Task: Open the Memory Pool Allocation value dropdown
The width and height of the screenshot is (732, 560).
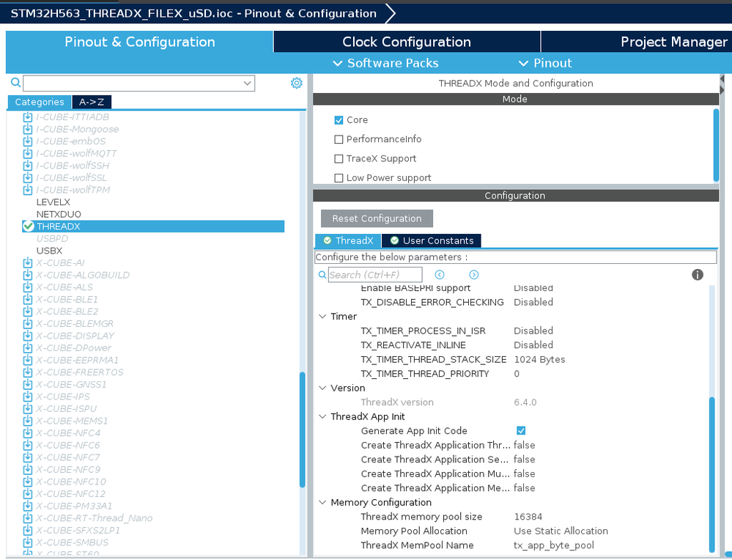Action: (561, 531)
